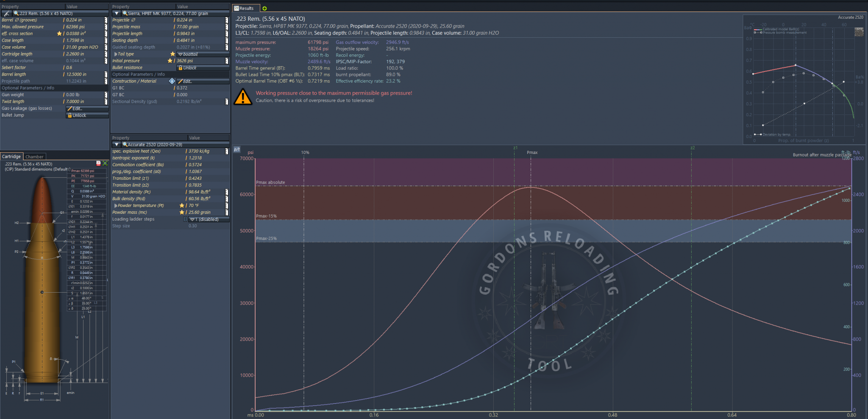Open Loading ladder steps dropdown
Viewport: 868px width, 419px height.
[209, 219]
